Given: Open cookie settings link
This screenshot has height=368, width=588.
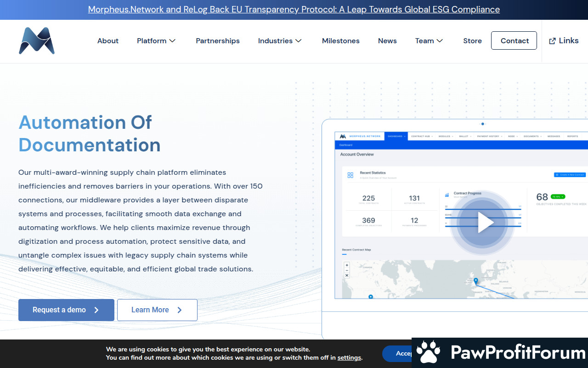Looking at the screenshot, I should tap(349, 357).
